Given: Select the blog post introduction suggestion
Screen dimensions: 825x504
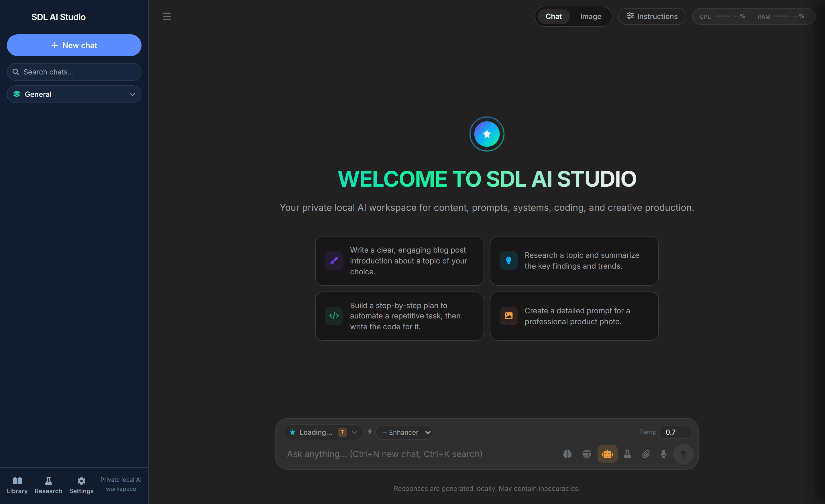Looking at the screenshot, I should (x=399, y=261).
